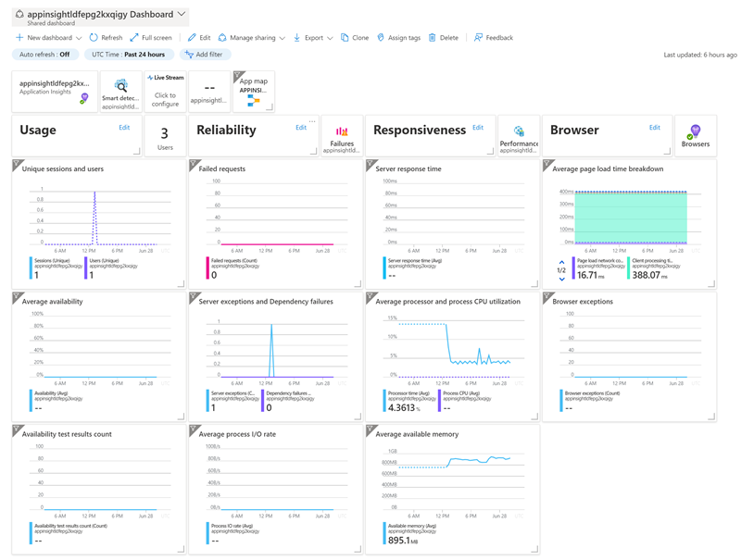The width and height of the screenshot is (741, 560).
Task: Click Edit link on Browser heading
Action: 655,128
